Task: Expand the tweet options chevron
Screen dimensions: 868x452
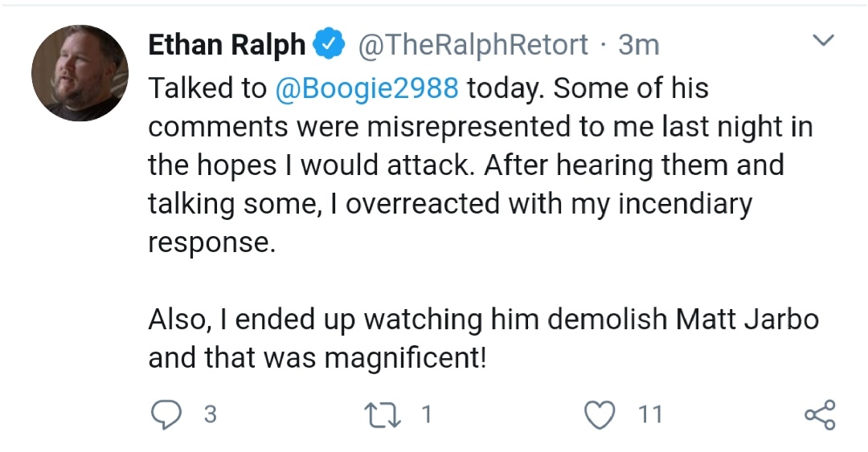Action: pos(823,40)
